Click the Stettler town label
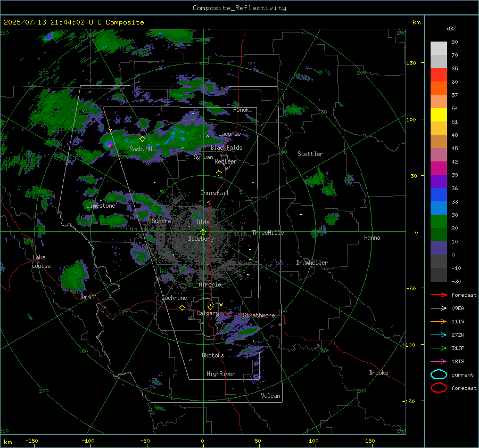This screenshot has height=448, width=479. click(x=310, y=154)
